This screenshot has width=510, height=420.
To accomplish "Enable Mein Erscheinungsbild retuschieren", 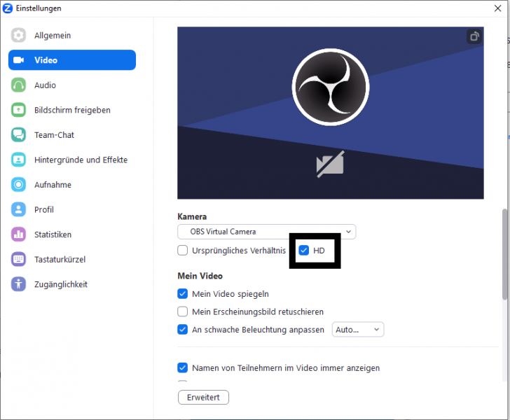I will 182,311.
